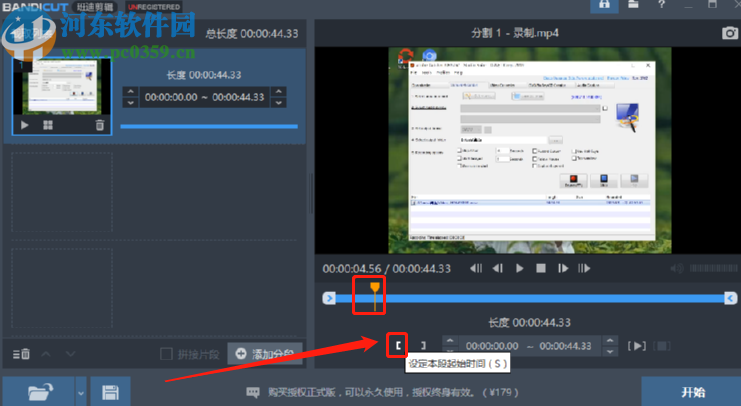This screenshot has width=741, height=406.
Task: Click the segment's blue progress bar in list
Action: (209, 126)
